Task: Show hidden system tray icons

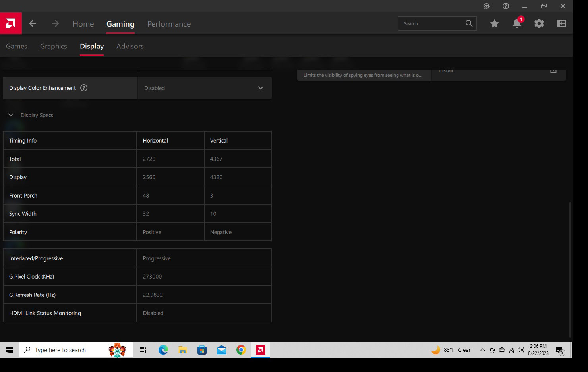Action: pos(482,350)
